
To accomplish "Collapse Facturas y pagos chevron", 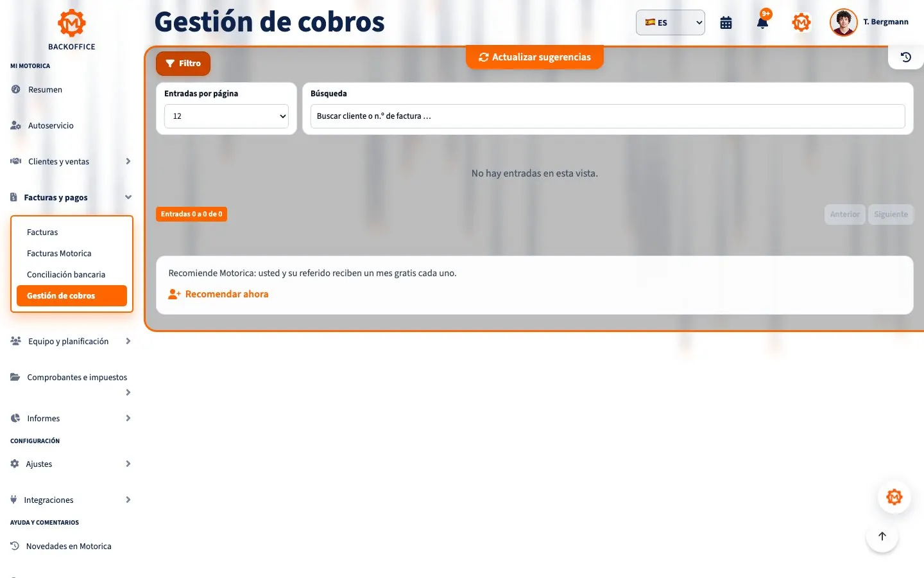I will (128, 197).
